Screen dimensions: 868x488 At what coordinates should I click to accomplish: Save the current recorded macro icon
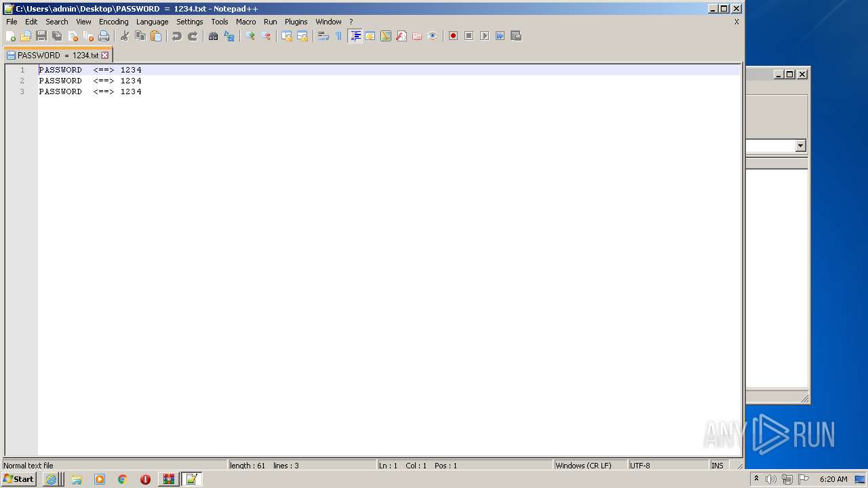tap(516, 36)
